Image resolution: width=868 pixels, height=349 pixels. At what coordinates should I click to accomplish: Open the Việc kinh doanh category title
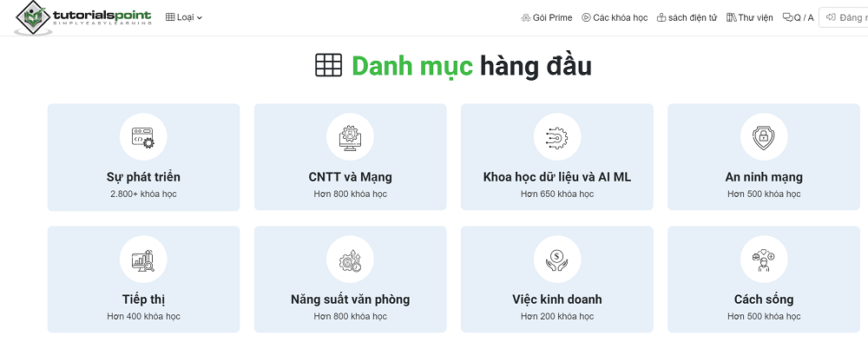557,300
